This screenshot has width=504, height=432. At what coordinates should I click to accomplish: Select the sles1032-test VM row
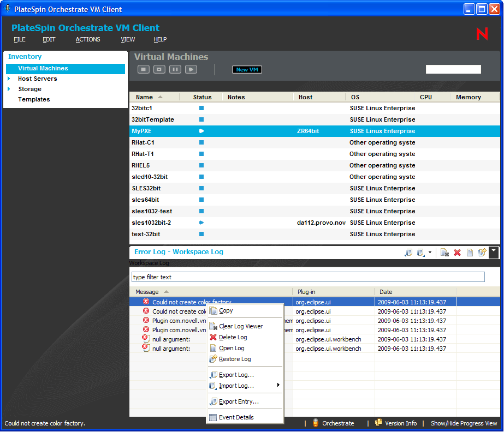(315, 211)
